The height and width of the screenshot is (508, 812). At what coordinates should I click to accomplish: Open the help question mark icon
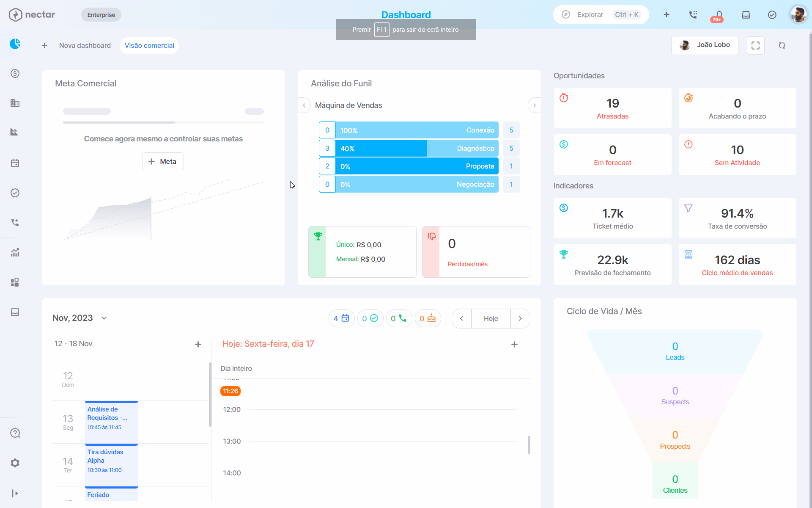pyautogui.click(x=15, y=433)
